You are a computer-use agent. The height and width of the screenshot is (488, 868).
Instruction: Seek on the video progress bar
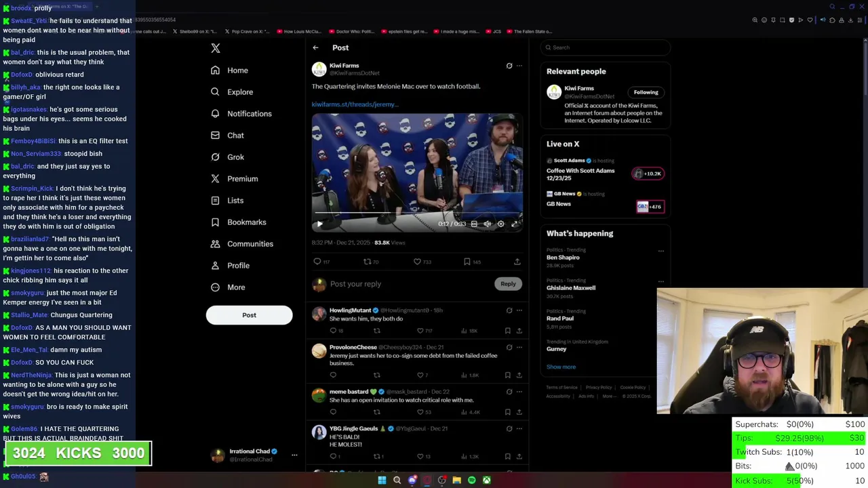(x=417, y=214)
